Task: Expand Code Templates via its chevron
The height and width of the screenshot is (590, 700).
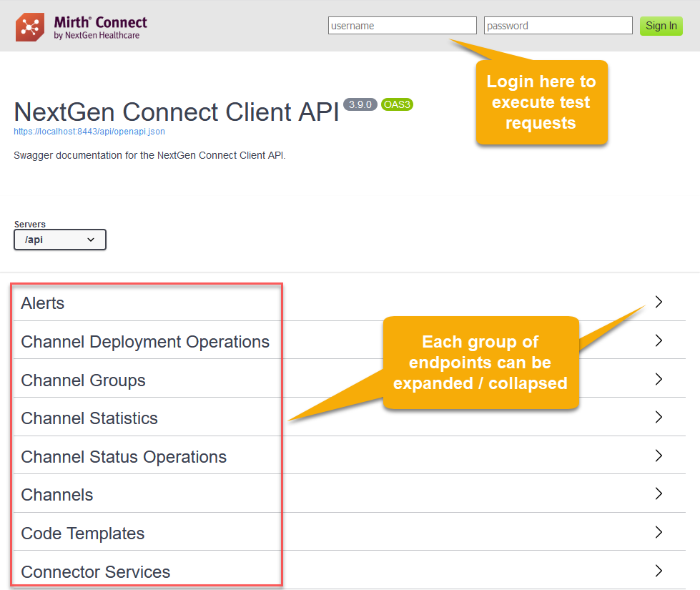Action: point(659,533)
